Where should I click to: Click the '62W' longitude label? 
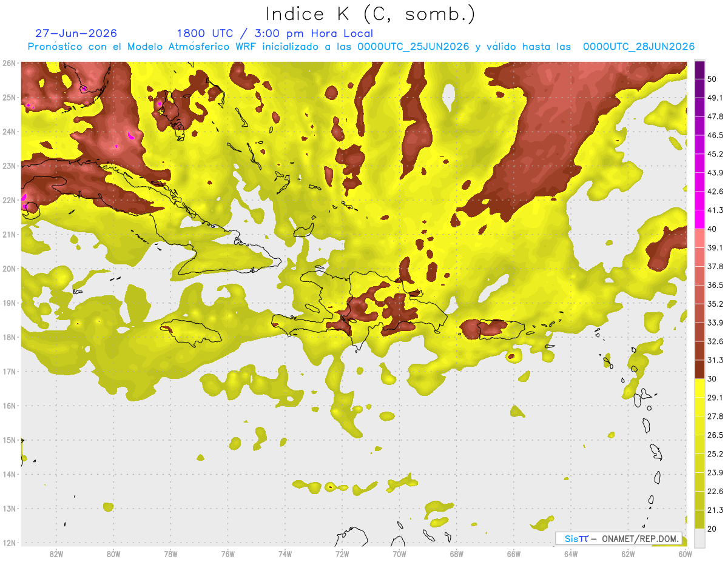[628, 554]
